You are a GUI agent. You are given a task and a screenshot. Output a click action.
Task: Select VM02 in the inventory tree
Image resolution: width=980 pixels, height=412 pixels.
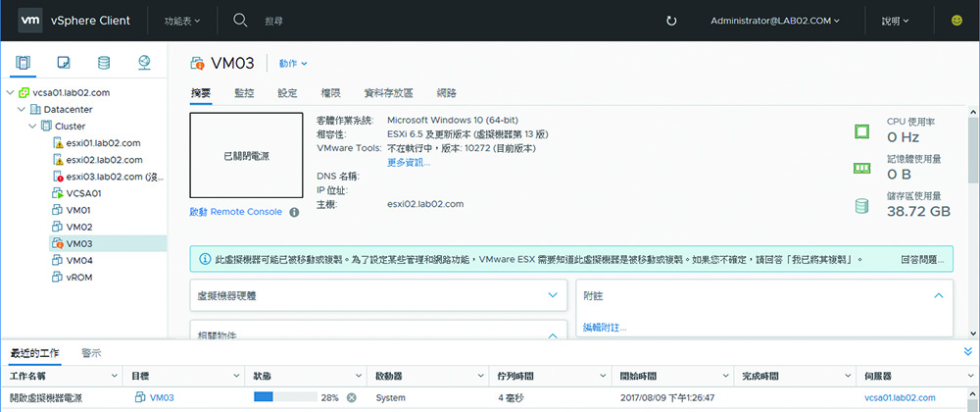(79, 228)
